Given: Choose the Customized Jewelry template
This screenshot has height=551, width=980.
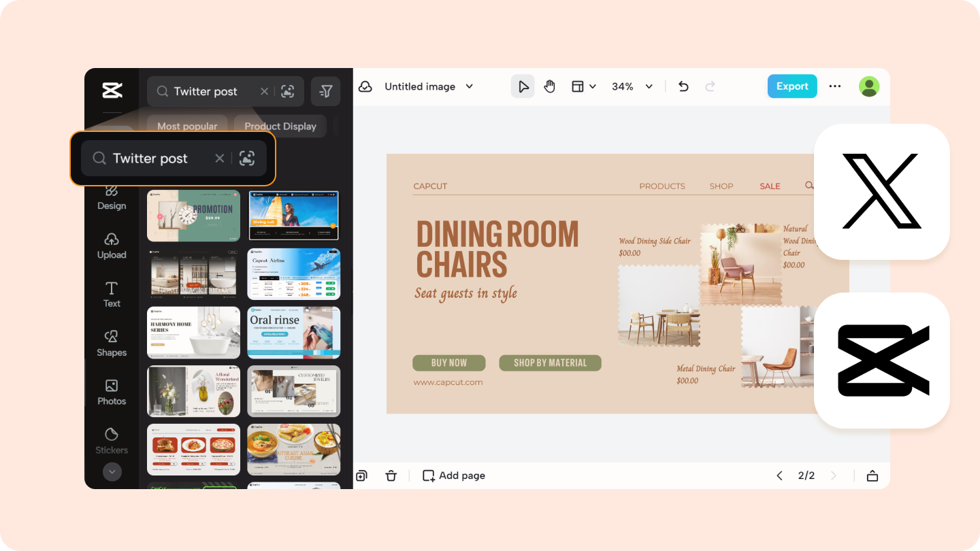Looking at the screenshot, I should pos(293,391).
